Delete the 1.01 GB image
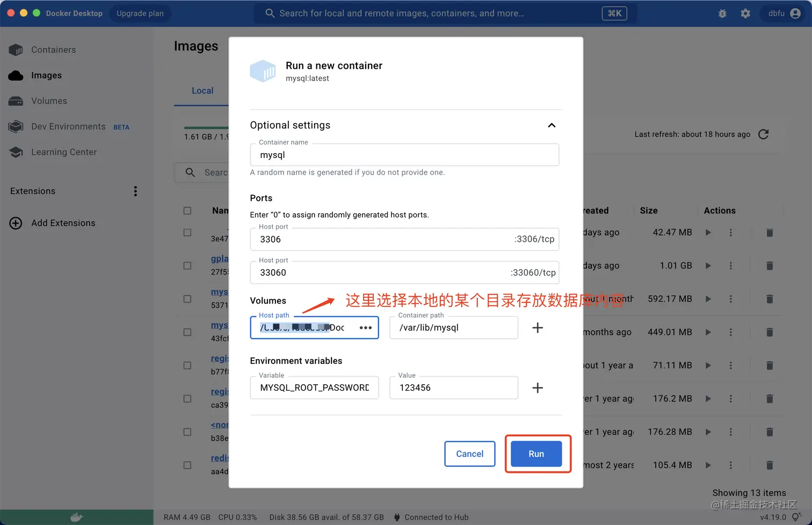812x525 pixels. tap(770, 266)
